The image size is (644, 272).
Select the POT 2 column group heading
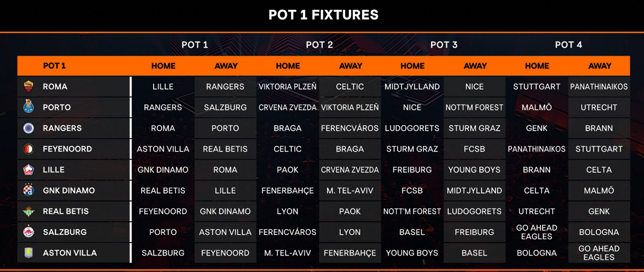point(319,45)
